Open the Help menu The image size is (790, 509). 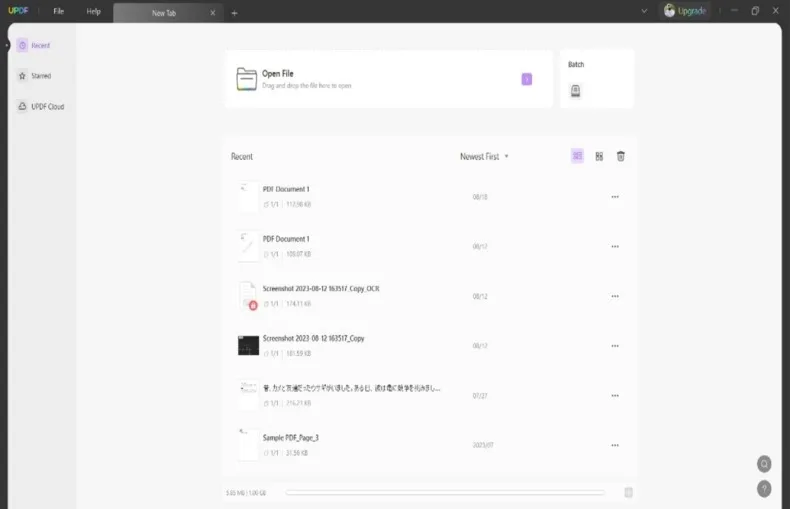(x=94, y=11)
